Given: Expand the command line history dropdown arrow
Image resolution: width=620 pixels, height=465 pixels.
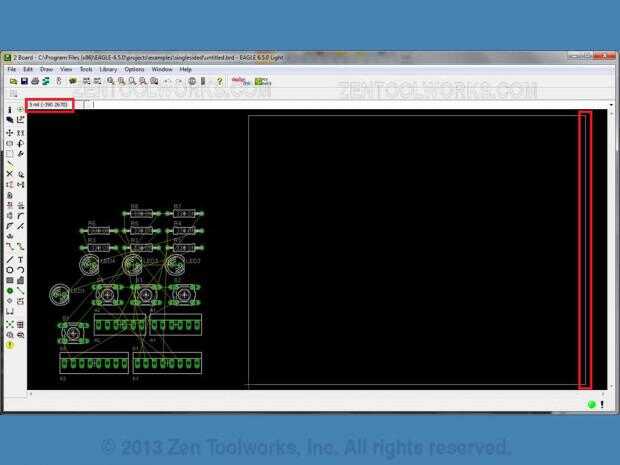Looking at the screenshot, I should click(611, 105).
